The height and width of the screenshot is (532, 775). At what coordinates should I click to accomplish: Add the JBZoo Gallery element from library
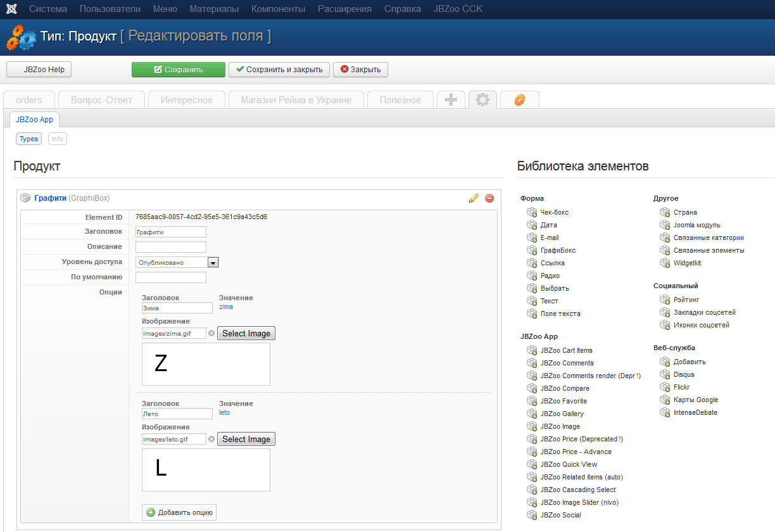tap(562, 414)
